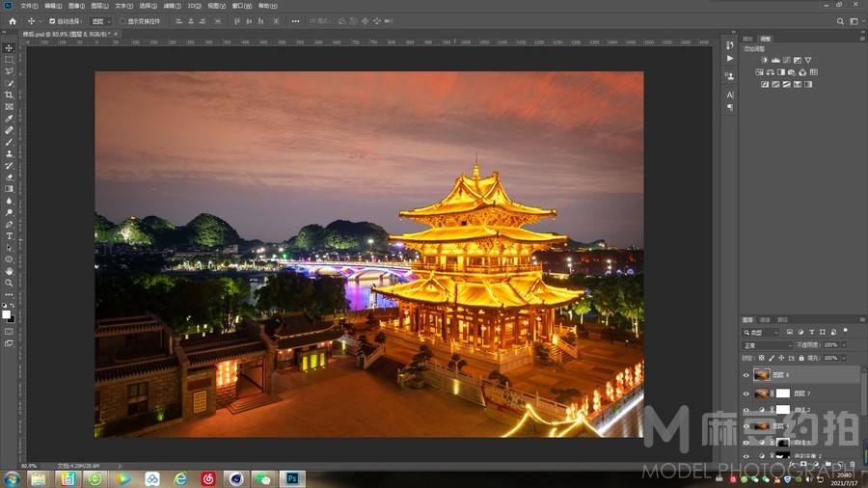Hide the topmost layer 图层 8
Screen dimensions: 868x488
746,375
